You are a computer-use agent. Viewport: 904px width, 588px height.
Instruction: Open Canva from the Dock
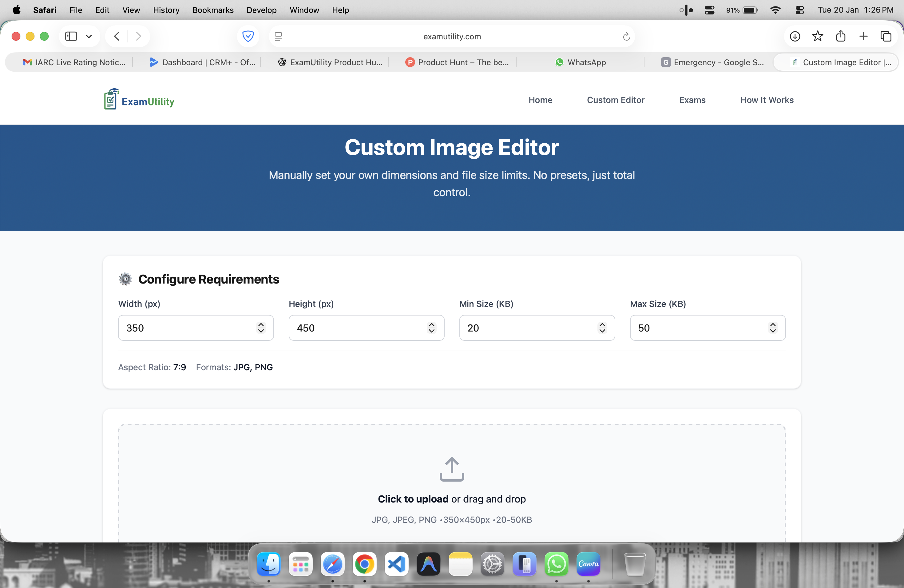[x=588, y=565]
